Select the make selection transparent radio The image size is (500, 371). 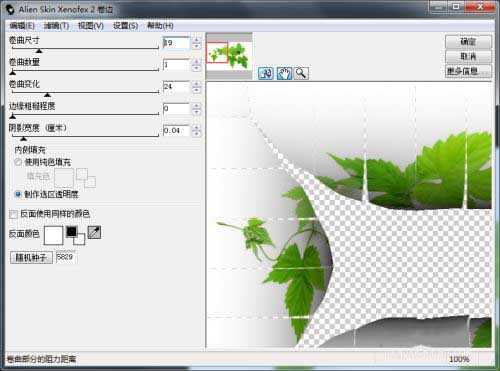[x=18, y=194]
